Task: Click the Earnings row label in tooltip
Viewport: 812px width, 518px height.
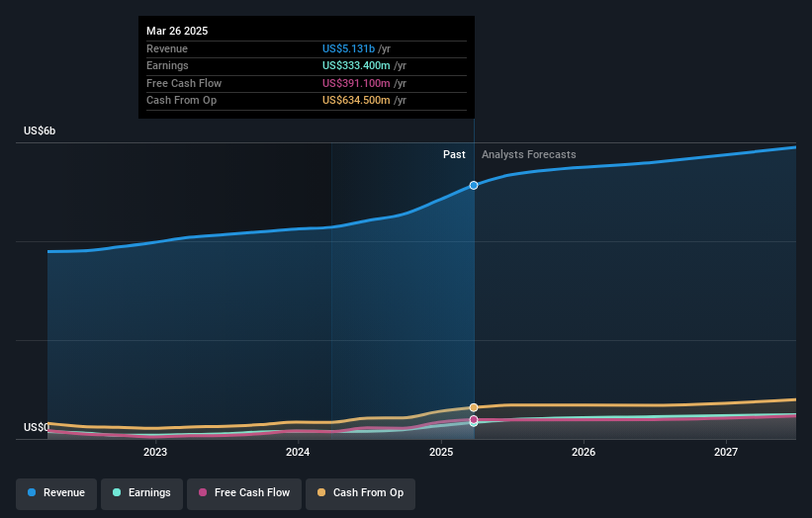Action: click(x=167, y=65)
